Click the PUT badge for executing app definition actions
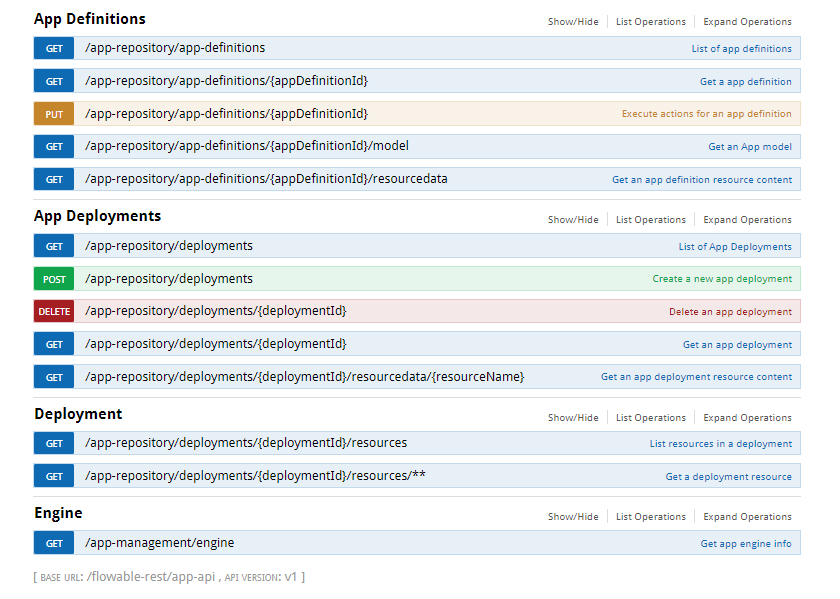Screen dimensions: 840x599 click(x=53, y=113)
